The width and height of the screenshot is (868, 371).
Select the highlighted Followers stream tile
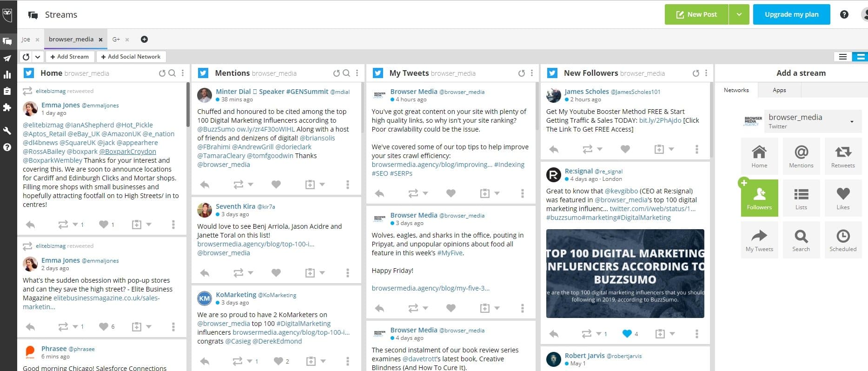coord(759,198)
